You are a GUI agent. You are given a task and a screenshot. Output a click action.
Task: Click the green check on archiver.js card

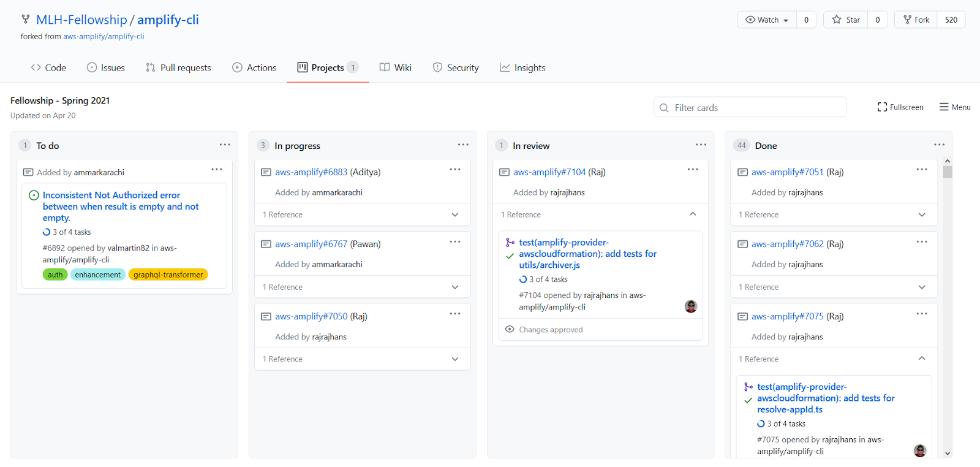point(510,256)
